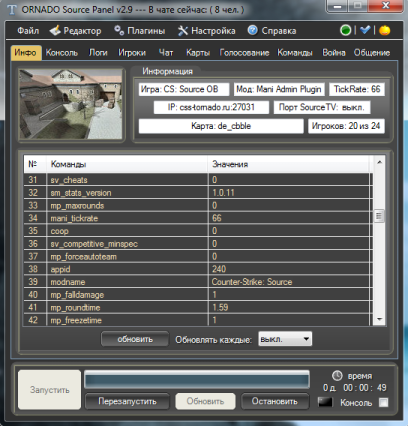Click the de_cbble map thumbnail
This screenshot has width=408, height=426.
[x=71, y=104]
